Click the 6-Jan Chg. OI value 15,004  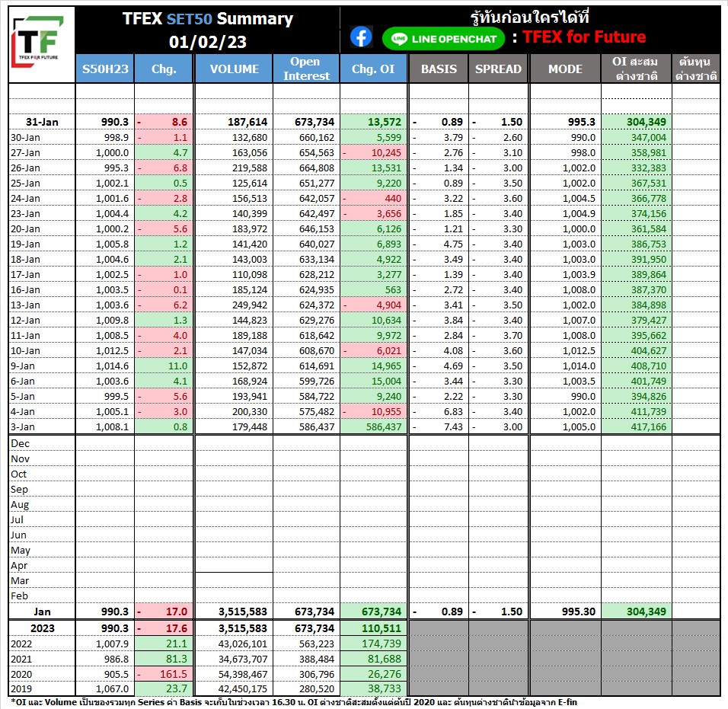pos(386,382)
